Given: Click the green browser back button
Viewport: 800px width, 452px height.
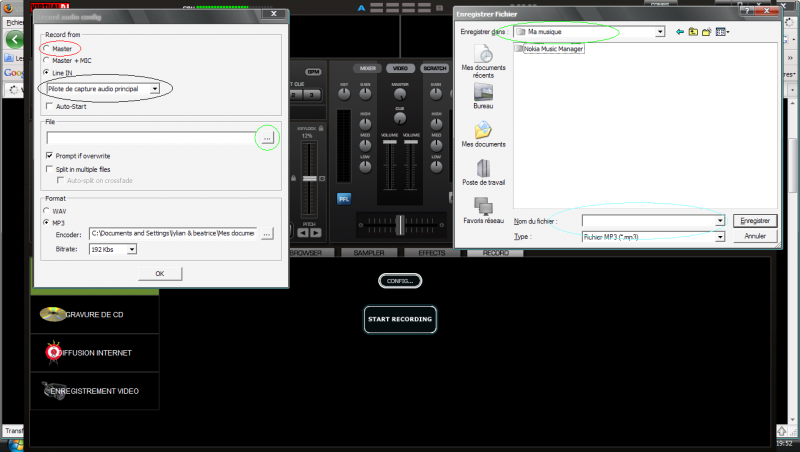Looking at the screenshot, I should 14,39.
